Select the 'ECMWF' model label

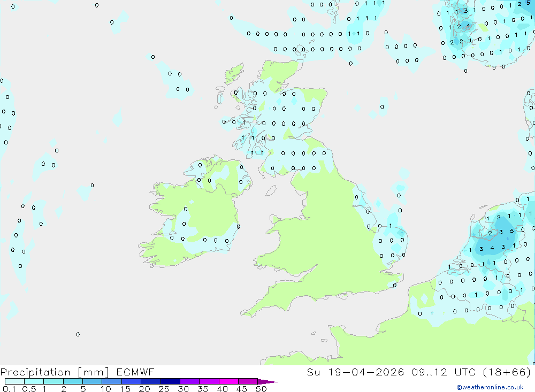click(x=135, y=372)
